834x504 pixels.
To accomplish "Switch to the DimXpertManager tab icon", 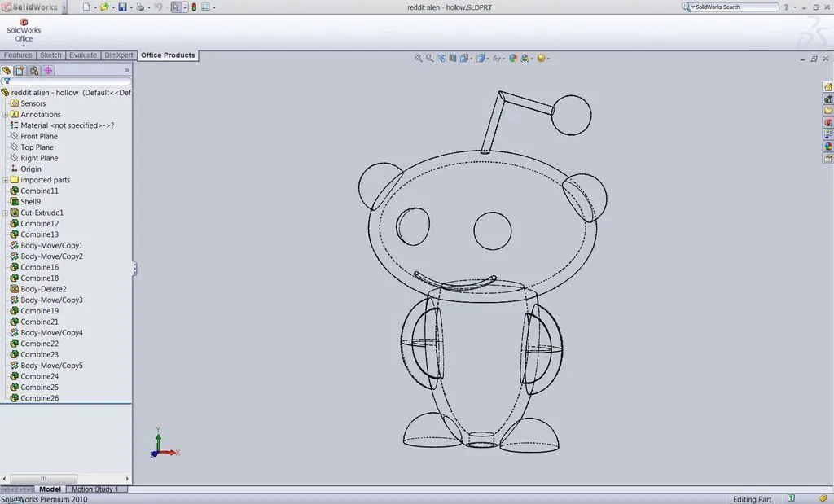I will (47, 71).
